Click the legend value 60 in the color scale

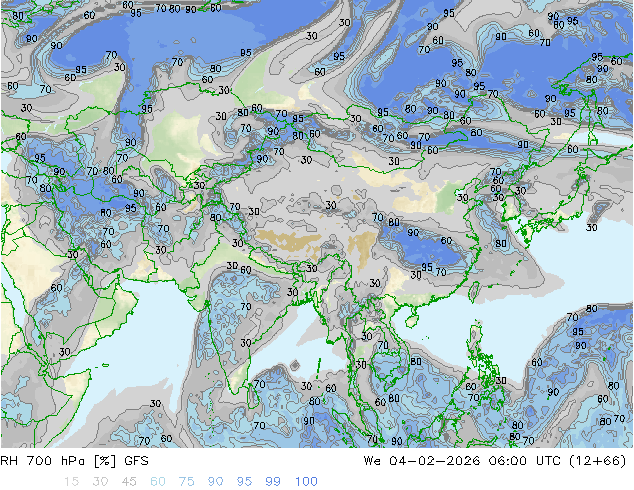pos(158,482)
